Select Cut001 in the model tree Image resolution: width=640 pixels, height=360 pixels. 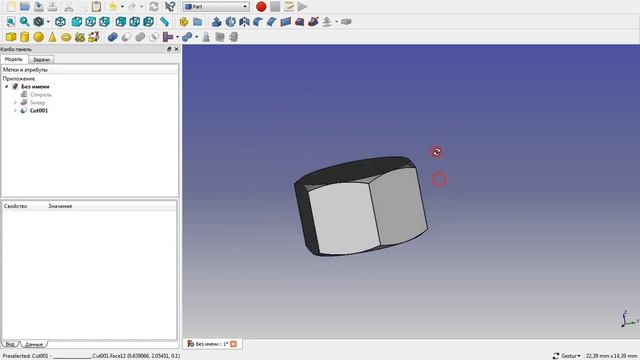[x=39, y=111]
